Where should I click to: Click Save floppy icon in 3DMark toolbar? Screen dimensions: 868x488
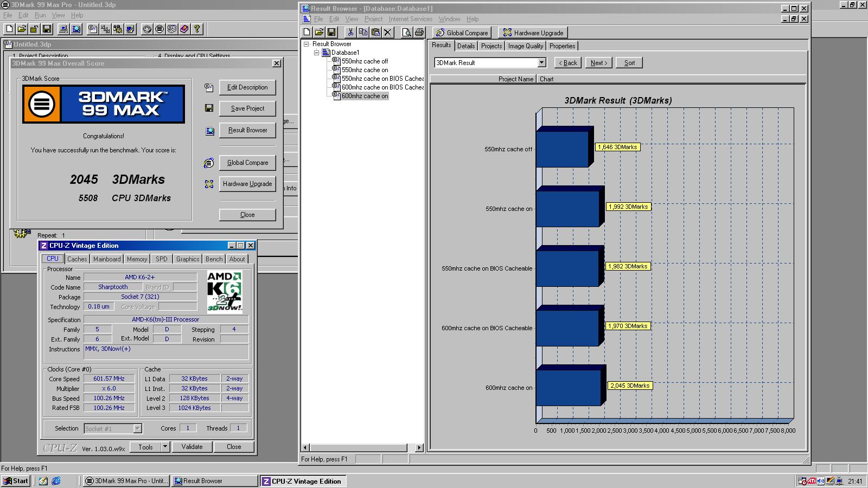click(x=47, y=29)
